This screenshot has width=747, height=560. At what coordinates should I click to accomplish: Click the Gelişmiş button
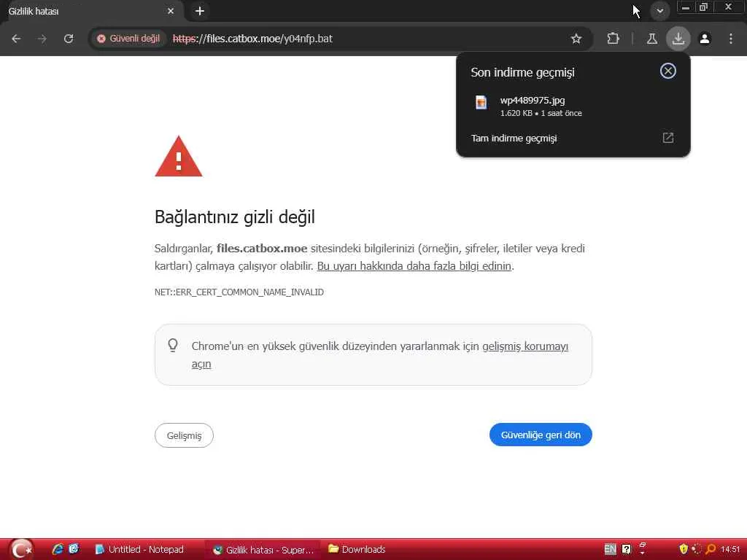pyautogui.click(x=184, y=435)
